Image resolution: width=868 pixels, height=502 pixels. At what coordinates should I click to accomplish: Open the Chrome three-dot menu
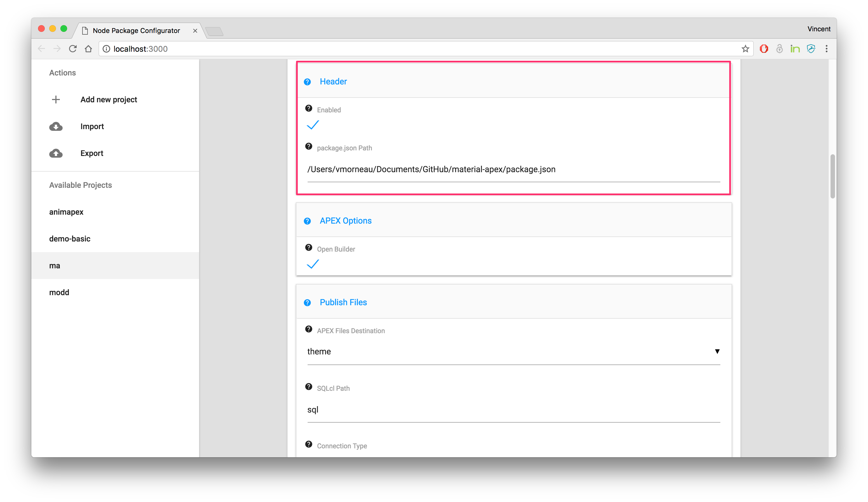[826, 49]
